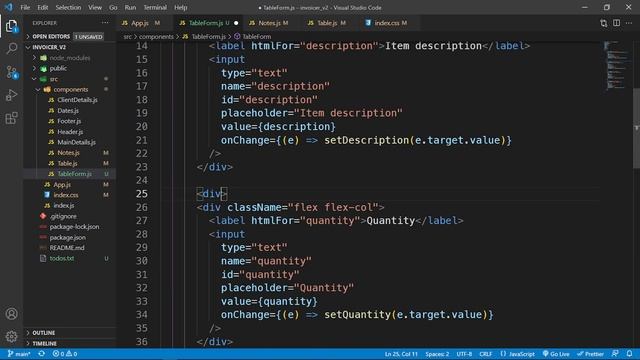The height and width of the screenshot is (360, 640).
Task: Open Dates.js in the explorer
Action: (x=68, y=111)
